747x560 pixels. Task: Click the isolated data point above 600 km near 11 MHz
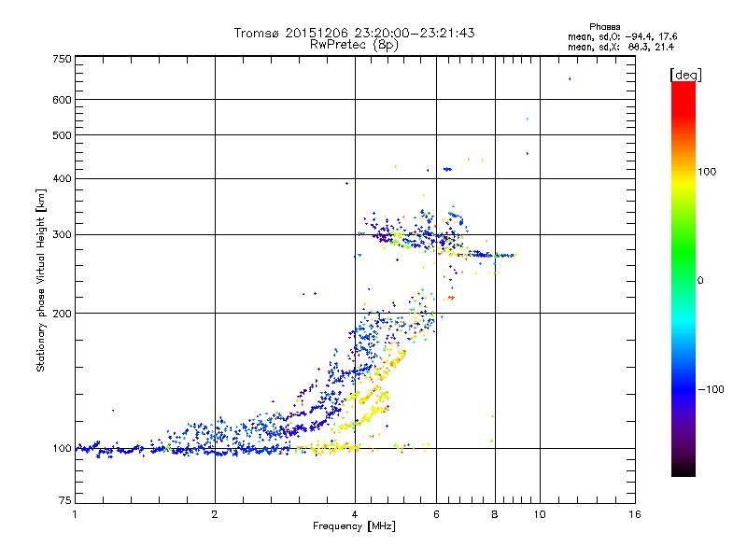tap(570, 79)
